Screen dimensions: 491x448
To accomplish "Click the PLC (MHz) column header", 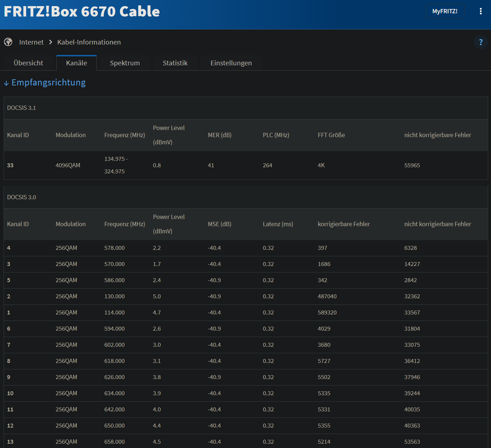I will [276, 135].
